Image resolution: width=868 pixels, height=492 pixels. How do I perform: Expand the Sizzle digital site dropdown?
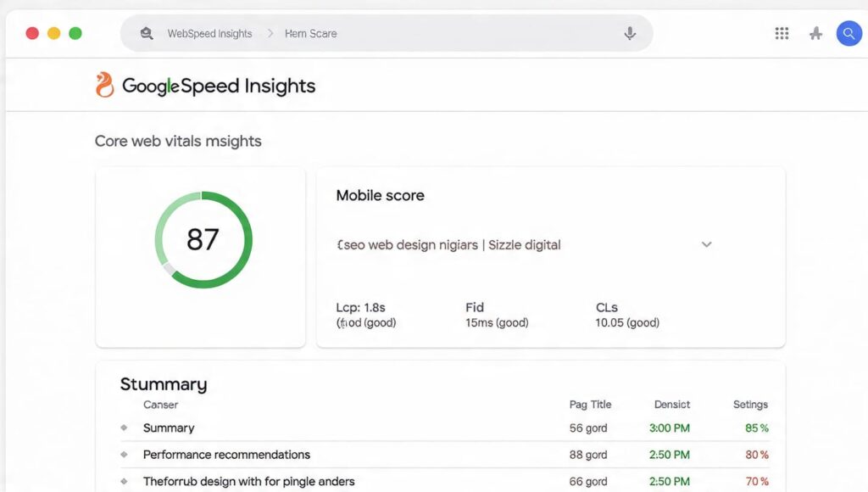[706, 244]
